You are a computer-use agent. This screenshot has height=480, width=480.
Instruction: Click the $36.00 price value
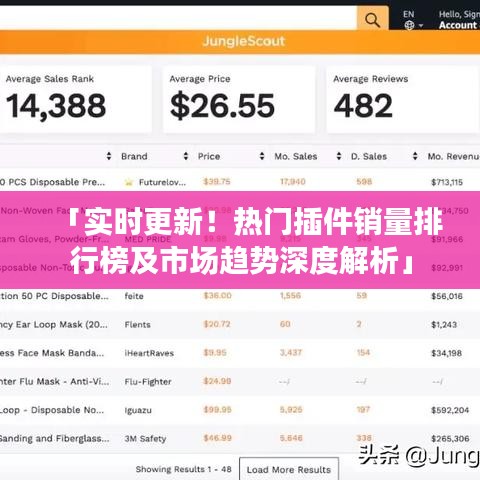tap(217, 296)
